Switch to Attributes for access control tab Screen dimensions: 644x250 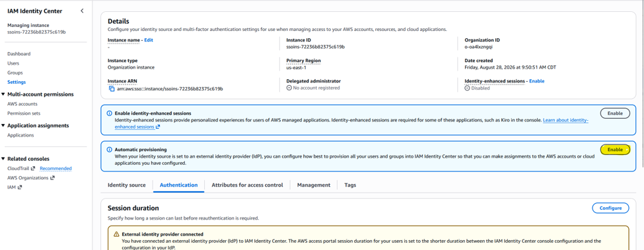pos(247,185)
